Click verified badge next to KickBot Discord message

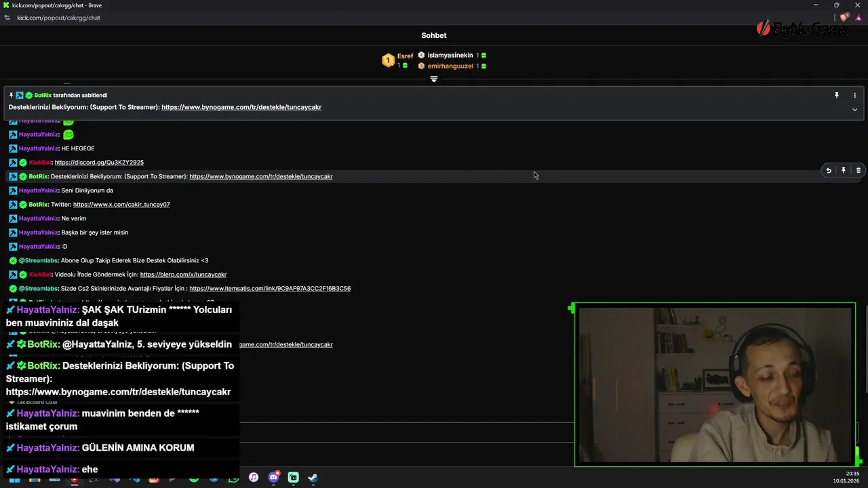click(x=23, y=163)
